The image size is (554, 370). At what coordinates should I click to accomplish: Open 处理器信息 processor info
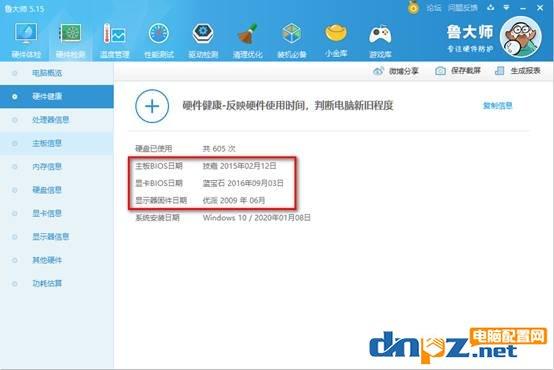[57, 120]
